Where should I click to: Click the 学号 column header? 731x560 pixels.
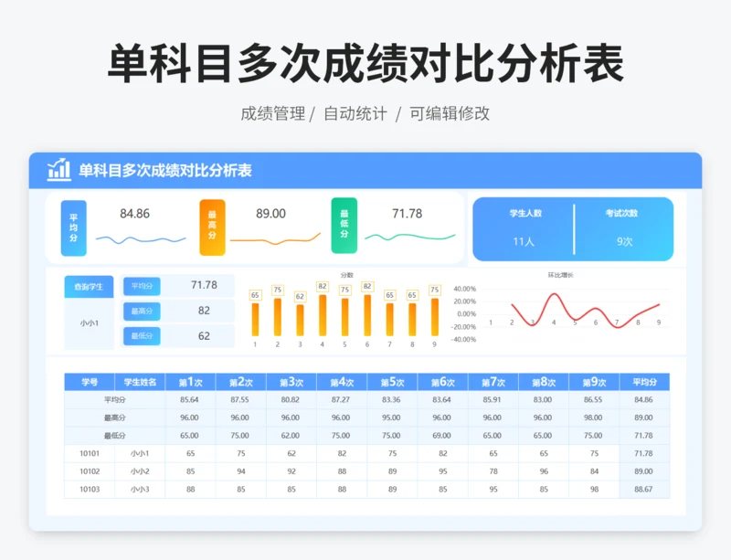(x=90, y=382)
